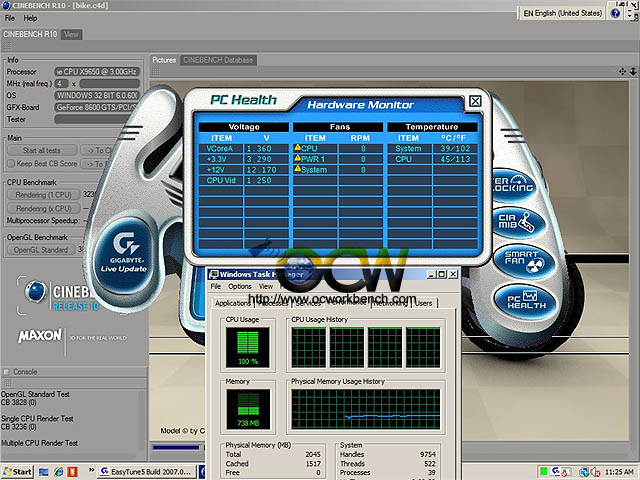Click the OS field showing WINDOWS 32 BIT
Image resolution: width=640 pixels, height=480 pixels.
tap(97, 96)
